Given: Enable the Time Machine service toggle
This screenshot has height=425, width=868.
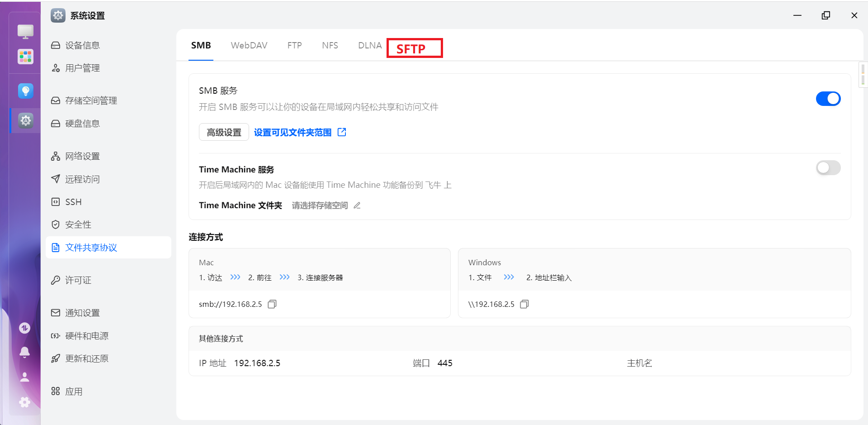Looking at the screenshot, I should 828,168.
